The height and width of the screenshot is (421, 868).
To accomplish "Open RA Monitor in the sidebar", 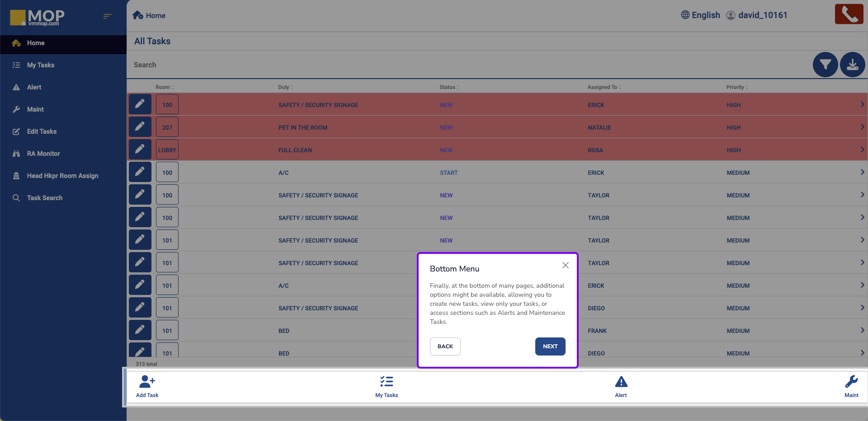I will 43,154.
